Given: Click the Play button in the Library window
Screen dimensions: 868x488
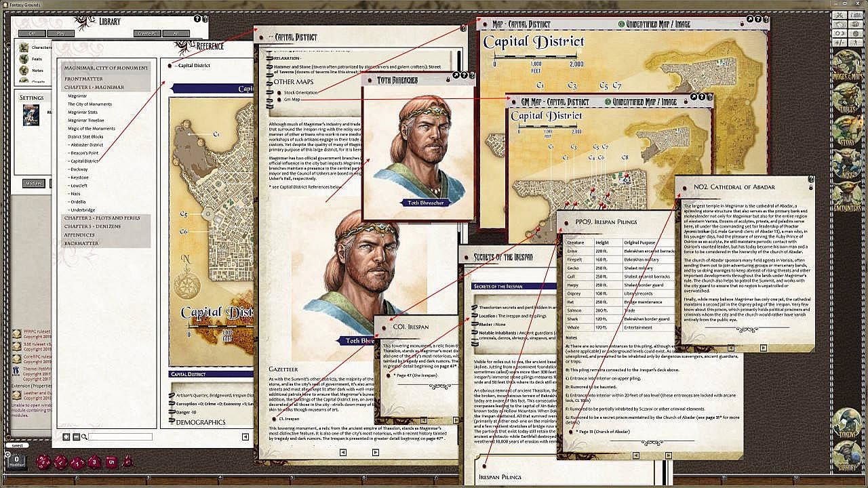Looking at the screenshot, I should [60, 33].
